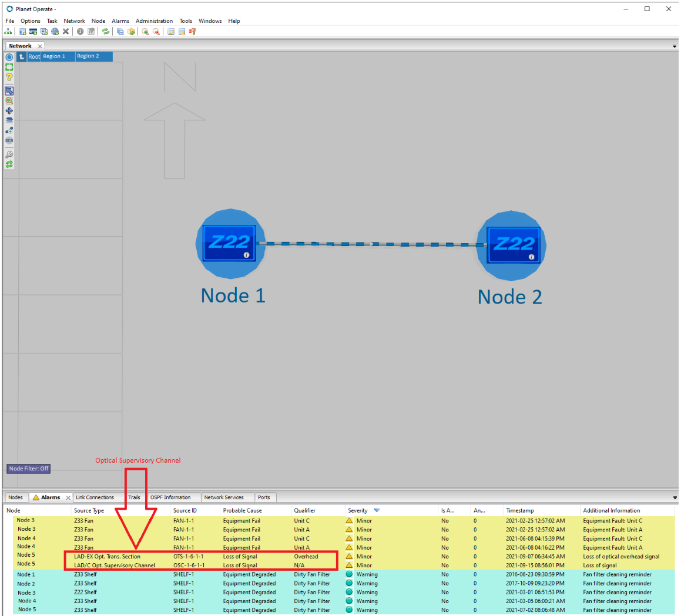Toggle the Node Filter indicator
The height and width of the screenshot is (616, 681).
tap(28, 469)
